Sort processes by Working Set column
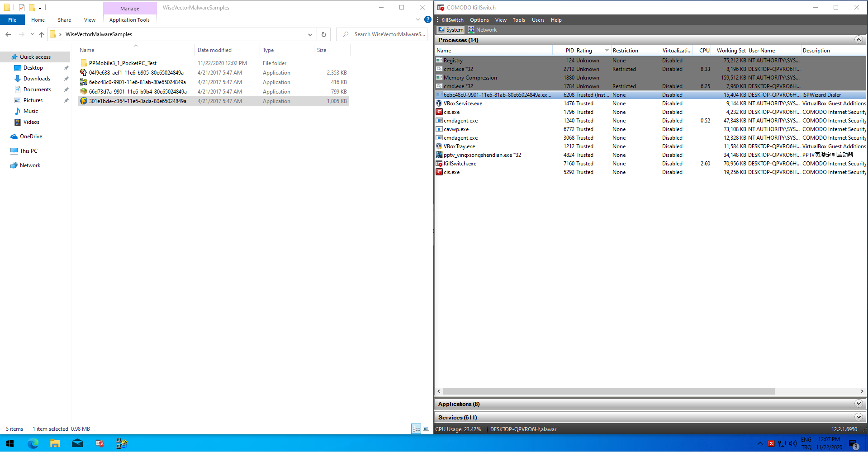 point(729,51)
